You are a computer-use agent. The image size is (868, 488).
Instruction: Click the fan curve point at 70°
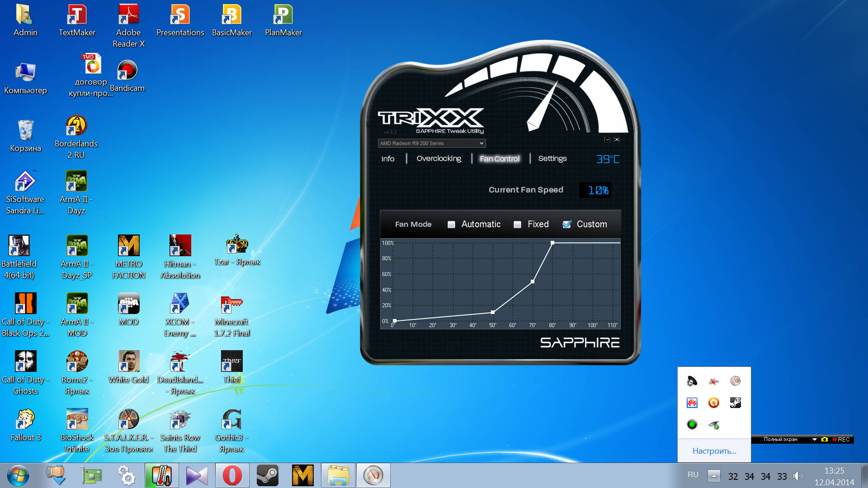[533, 282]
